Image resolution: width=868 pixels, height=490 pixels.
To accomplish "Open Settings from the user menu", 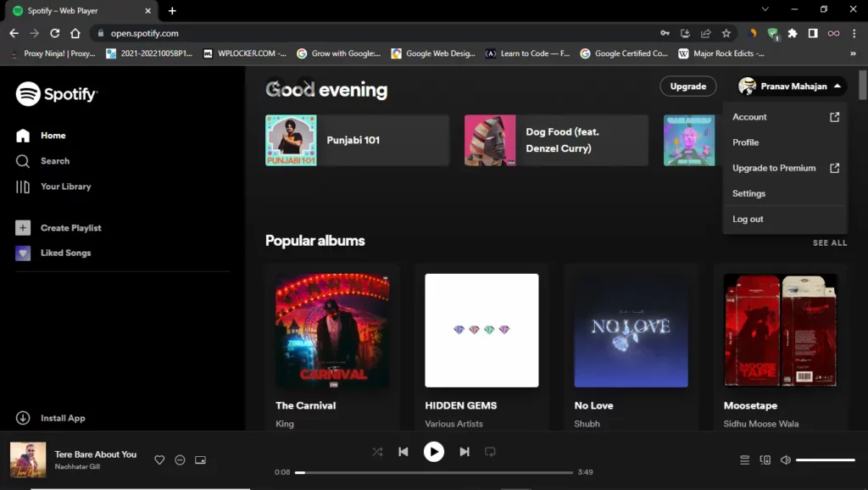I will [x=785, y=193].
